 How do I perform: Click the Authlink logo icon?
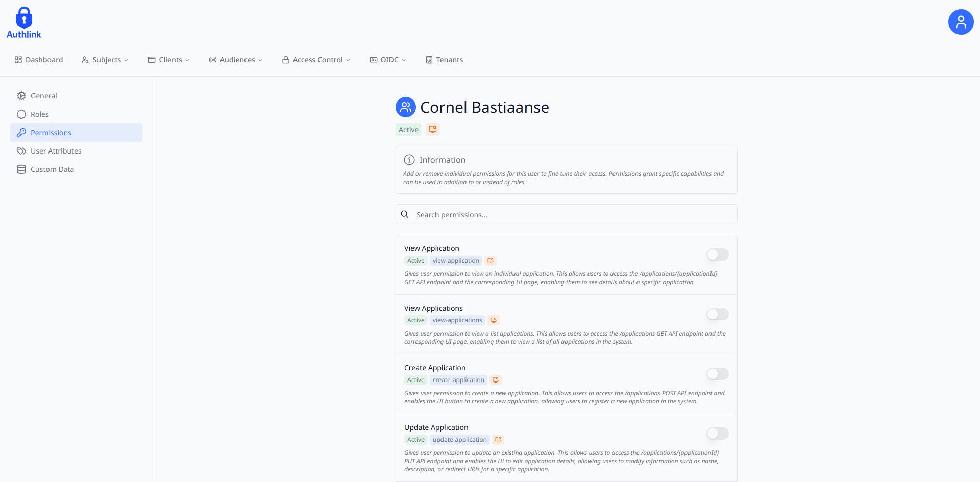point(23,17)
